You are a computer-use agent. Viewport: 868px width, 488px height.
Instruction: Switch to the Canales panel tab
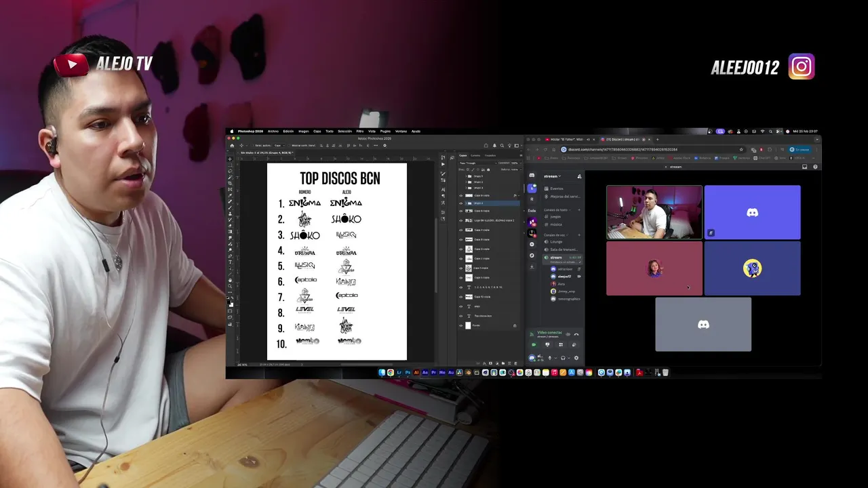pyautogui.click(x=475, y=155)
